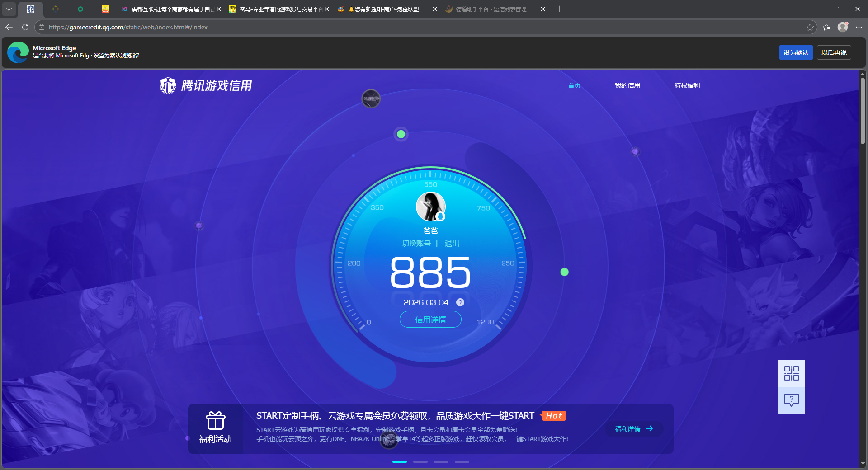Click 切换账号 to switch accounts
868x470 pixels.
[416, 243]
